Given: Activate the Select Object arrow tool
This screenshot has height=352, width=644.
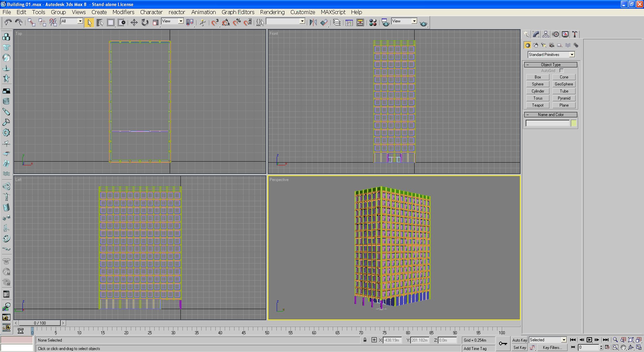Looking at the screenshot, I should 89,22.
